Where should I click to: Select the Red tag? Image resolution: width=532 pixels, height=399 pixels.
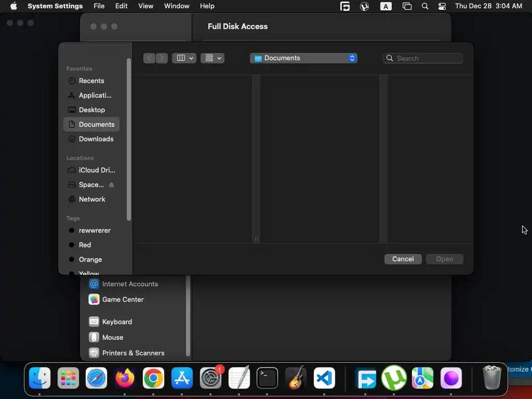[91, 245]
